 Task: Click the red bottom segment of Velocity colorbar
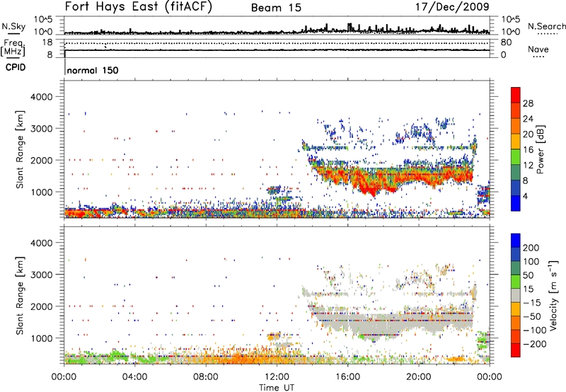tap(516, 350)
